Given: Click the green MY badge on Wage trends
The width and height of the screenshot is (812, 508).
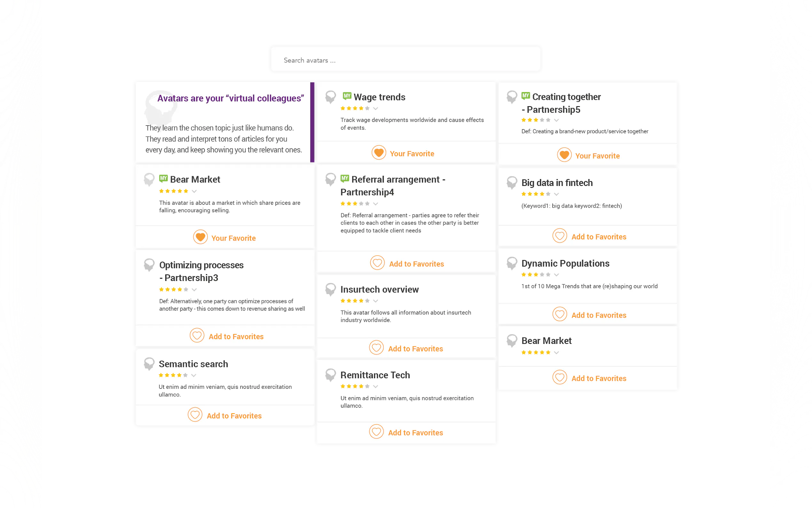Looking at the screenshot, I should pyautogui.click(x=347, y=96).
